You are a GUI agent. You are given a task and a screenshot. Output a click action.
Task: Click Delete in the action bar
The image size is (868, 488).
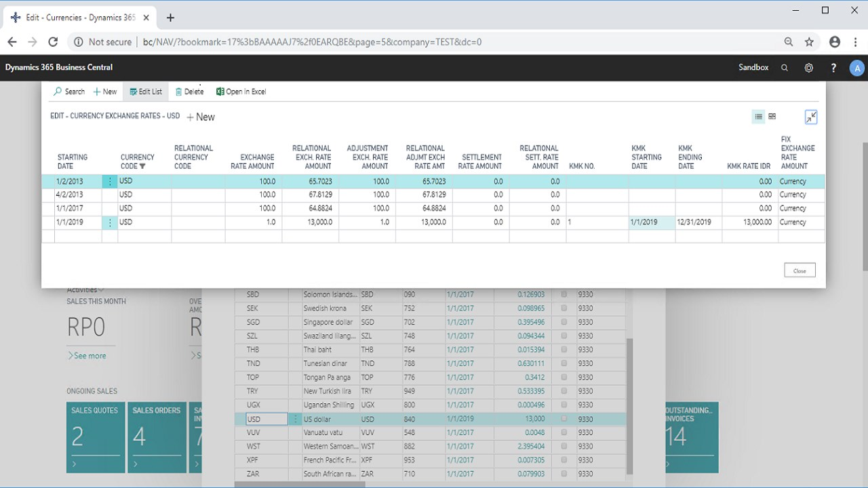point(189,91)
